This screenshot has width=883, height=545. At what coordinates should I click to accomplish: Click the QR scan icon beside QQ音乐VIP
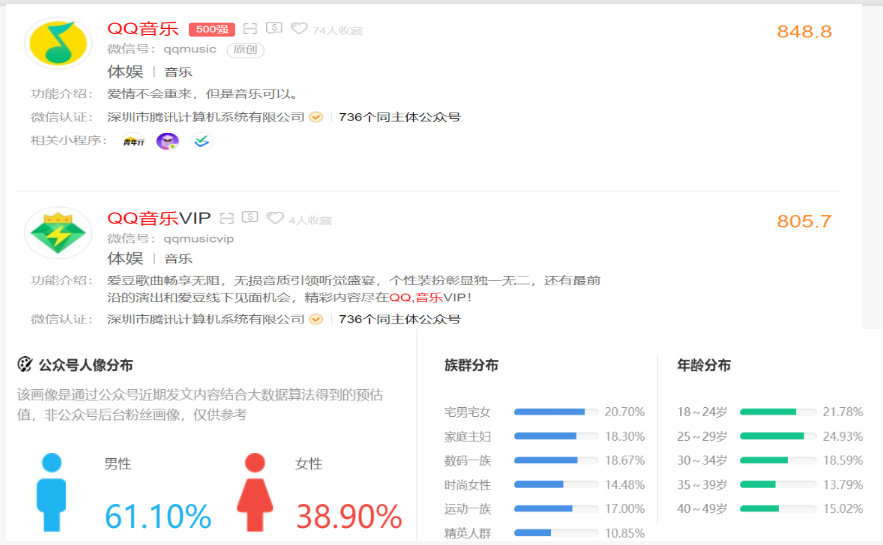click(227, 218)
